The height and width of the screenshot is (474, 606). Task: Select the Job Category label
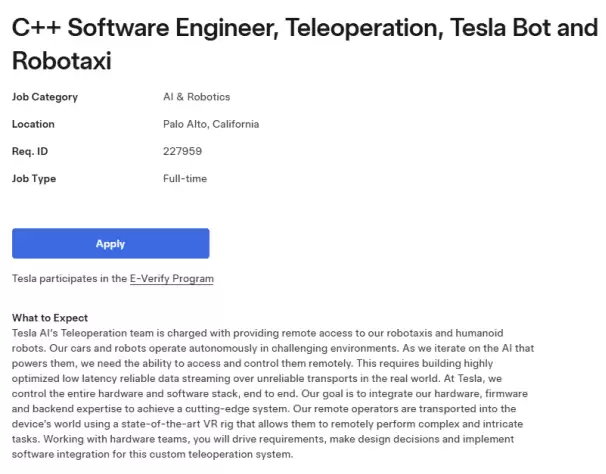(x=45, y=97)
